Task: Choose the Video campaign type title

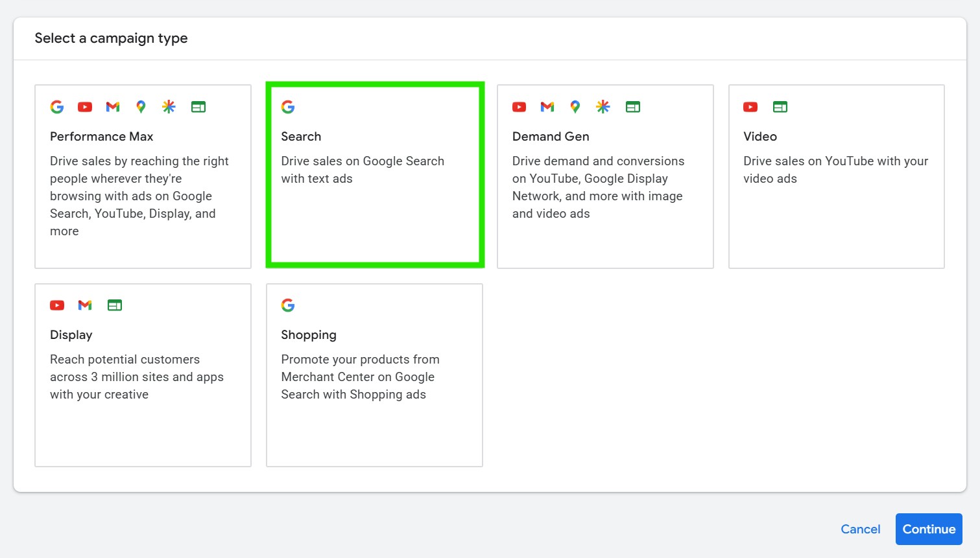Action: pos(760,137)
